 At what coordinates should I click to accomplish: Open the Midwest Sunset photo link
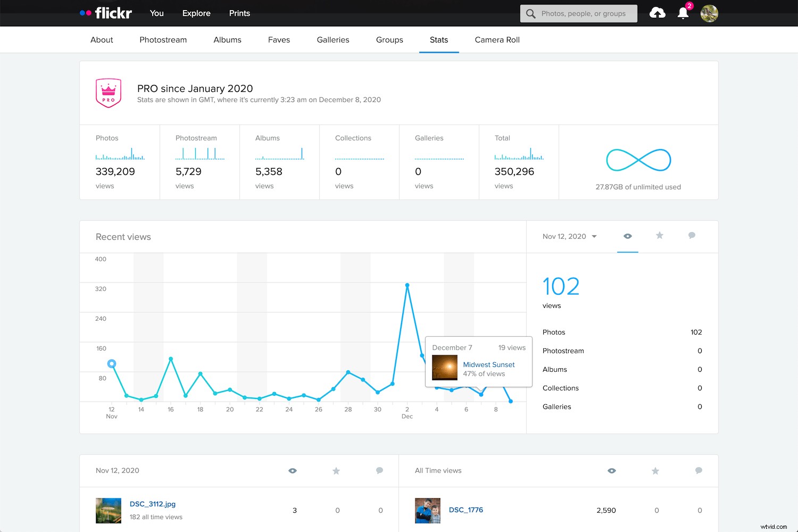tap(488, 364)
